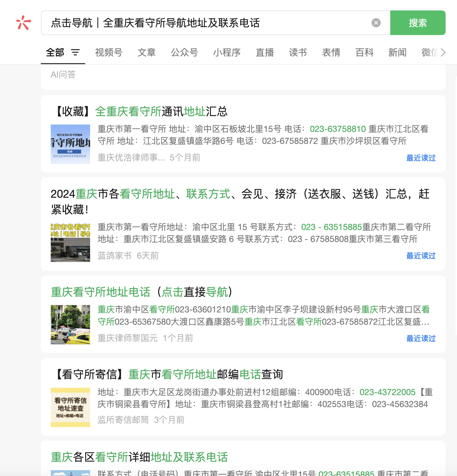This screenshot has width=457, height=476.
Task: Open the blue 看守所地址 thumbnail
Action: pyautogui.click(x=70, y=144)
